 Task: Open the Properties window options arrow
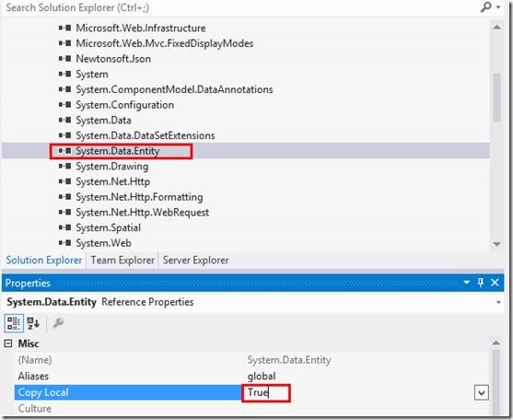point(467,282)
